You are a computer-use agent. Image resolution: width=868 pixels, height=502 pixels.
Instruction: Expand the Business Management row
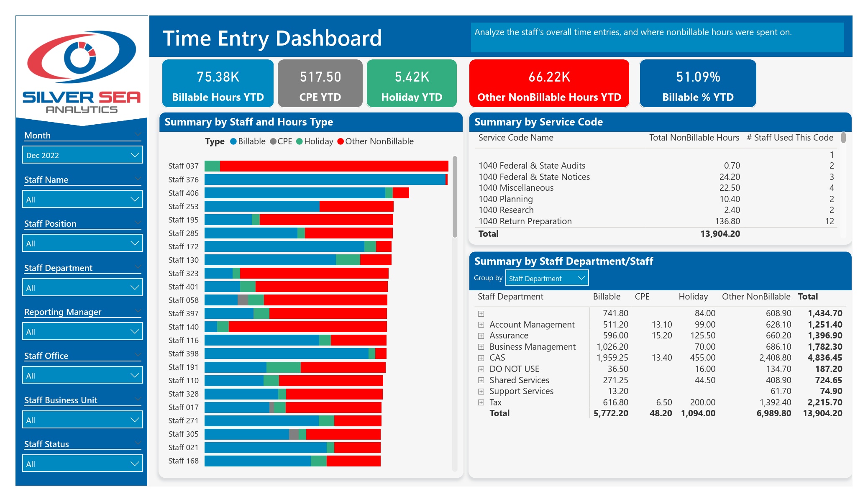pos(481,347)
